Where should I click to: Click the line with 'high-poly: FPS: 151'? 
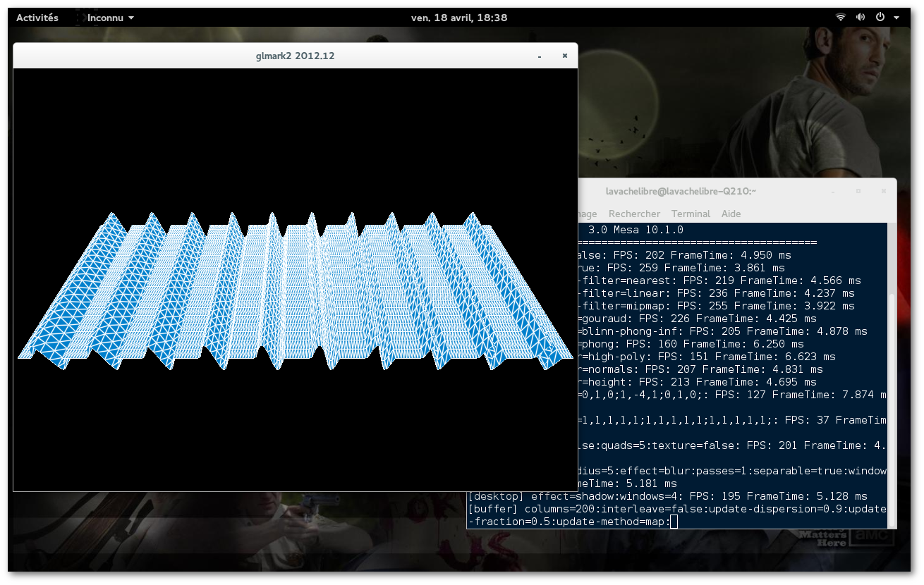707,357
